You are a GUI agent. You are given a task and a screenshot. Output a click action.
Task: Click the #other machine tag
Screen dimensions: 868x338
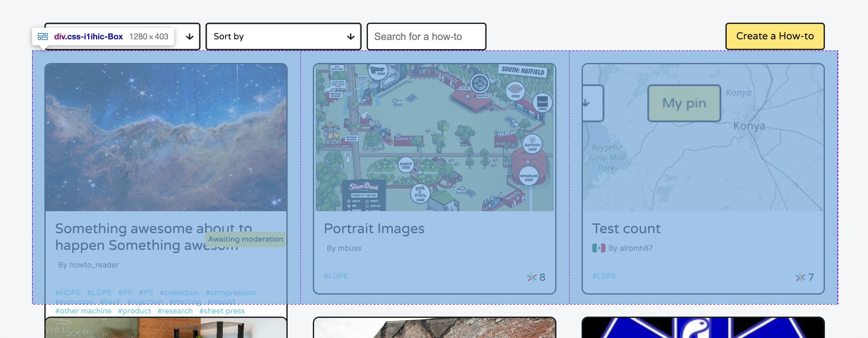[83, 311]
